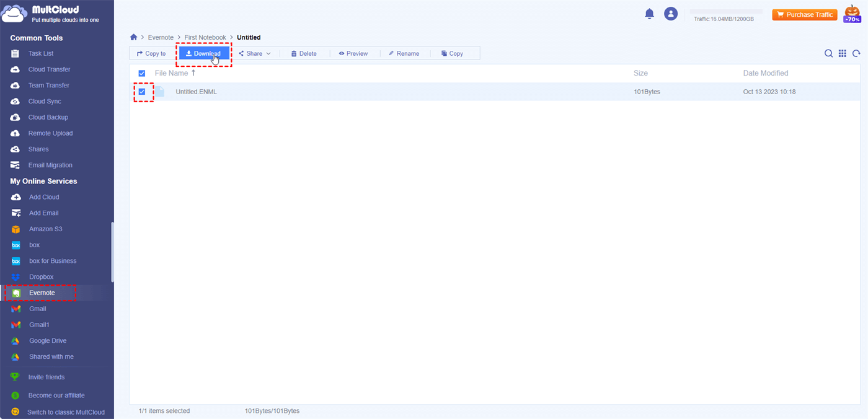This screenshot has height=419, width=868.
Task: Click the refresh icon
Action: point(856,53)
